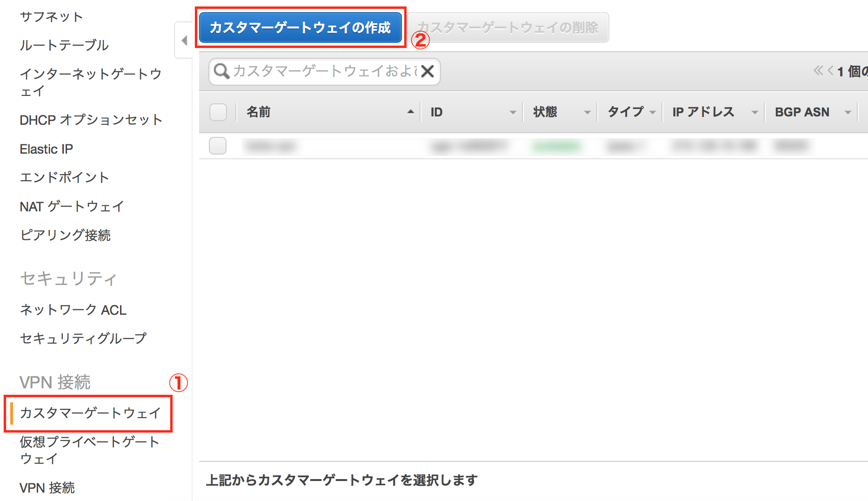Screen dimensions: 868x501
Task: Select all gateways with the header checkbox
Action: 218,112
